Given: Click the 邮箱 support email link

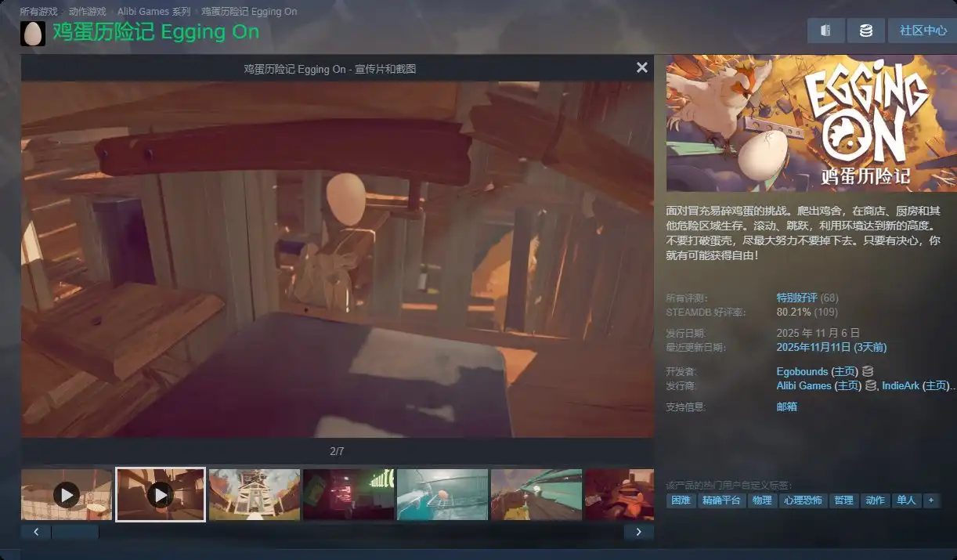Looking at the screenshot, I should point(786,406).
